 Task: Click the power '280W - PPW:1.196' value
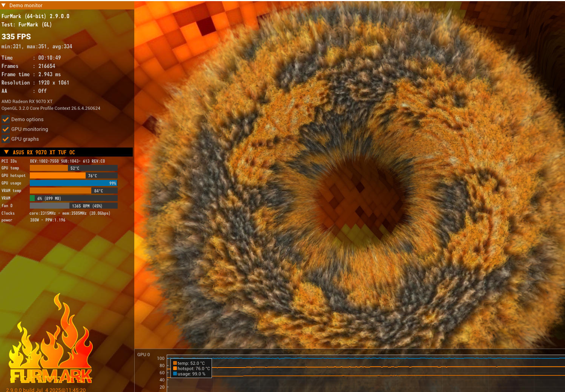point(48,220)
